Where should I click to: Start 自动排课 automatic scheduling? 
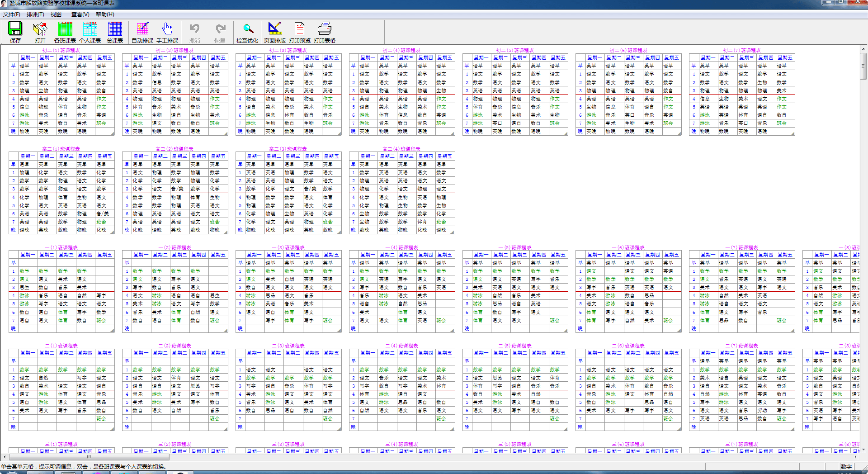142,32
